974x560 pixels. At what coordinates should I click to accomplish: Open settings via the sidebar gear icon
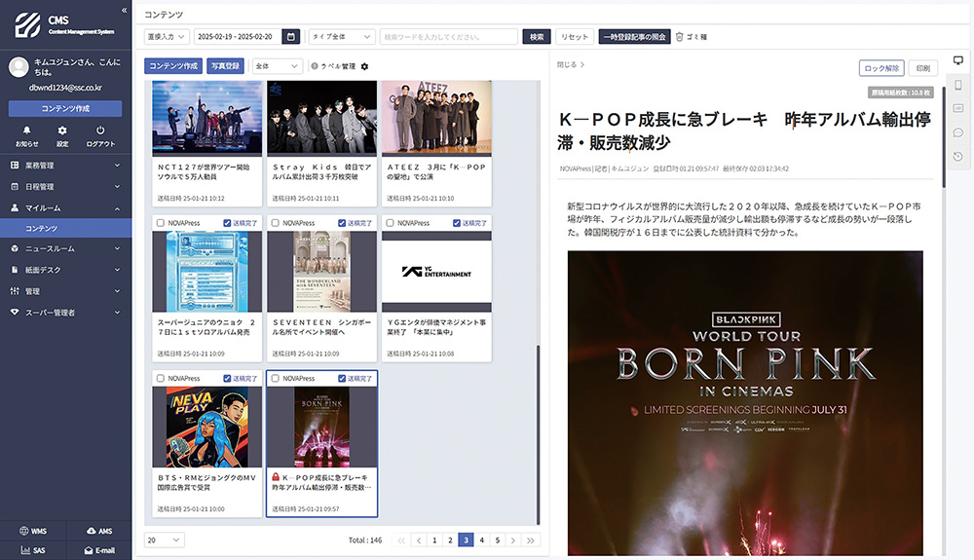point(62,131)
